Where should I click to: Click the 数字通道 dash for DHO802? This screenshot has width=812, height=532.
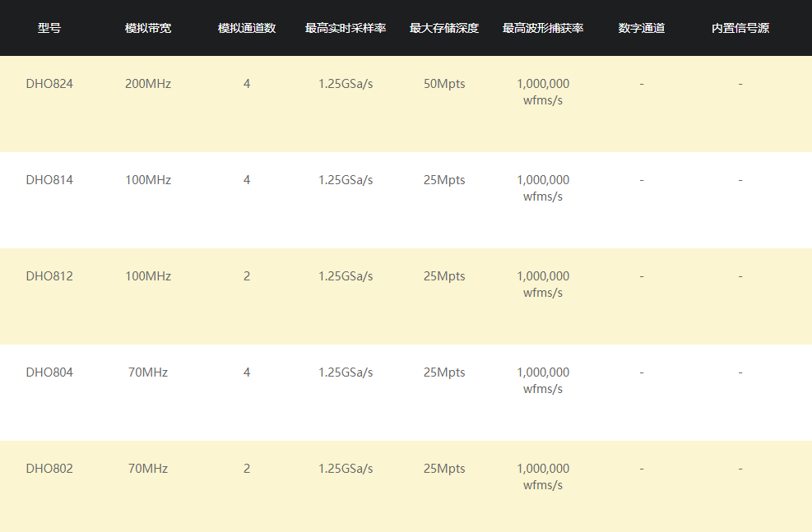tap(642, 470)
